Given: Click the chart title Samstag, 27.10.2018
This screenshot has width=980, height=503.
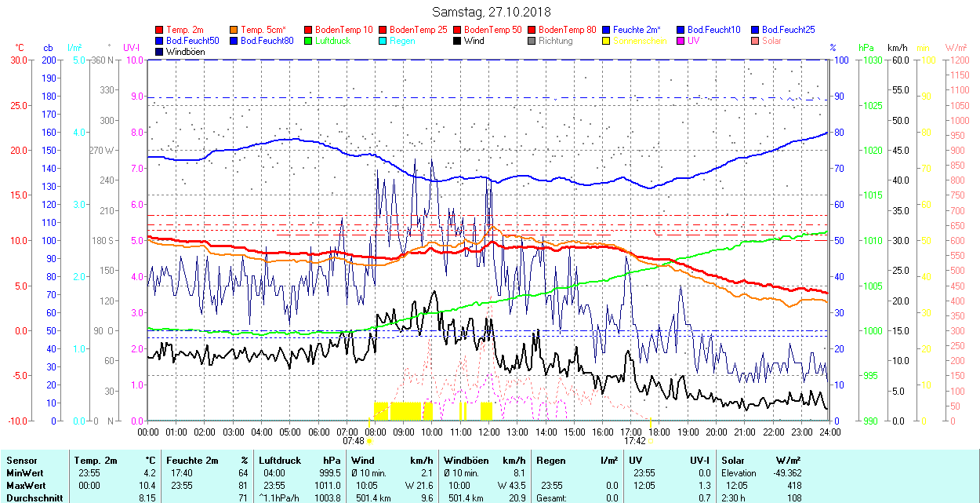Looking at the screenshot, I should coord(492,12).
